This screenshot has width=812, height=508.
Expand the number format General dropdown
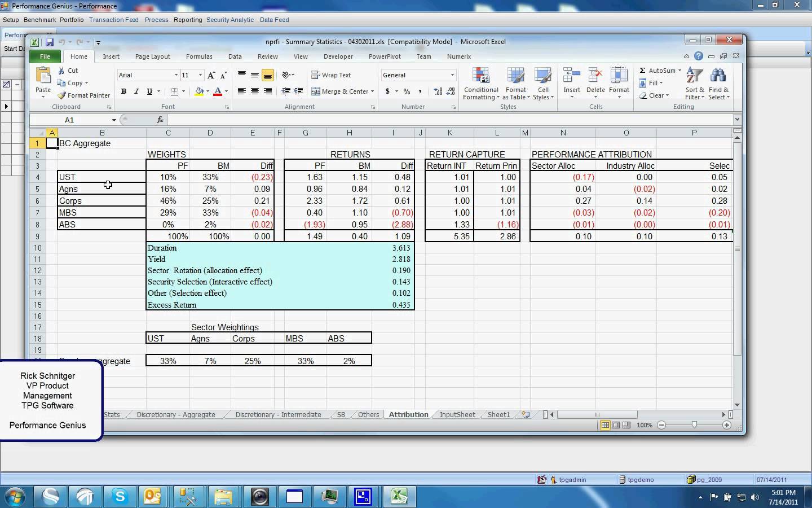tap(452, 75)
